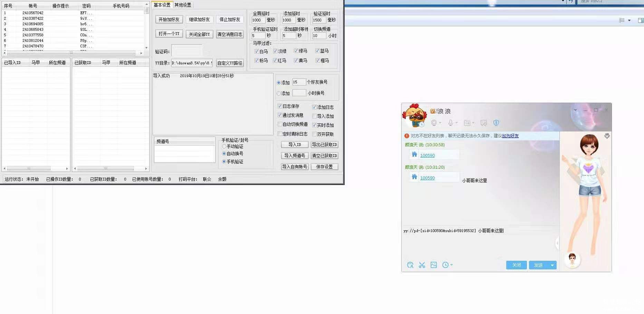
Task: Click the 加为好友 link in chat notice
Action: point(510,136)
